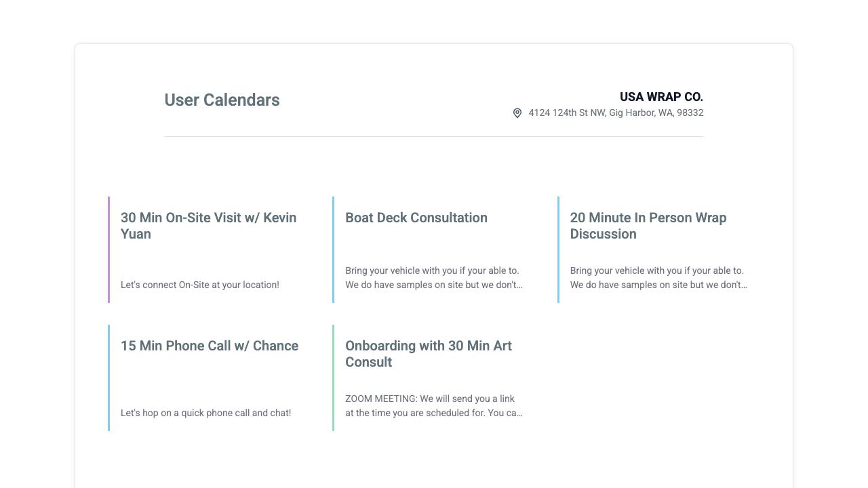868x488 pixels.
Task: Click "Let's connect On-Site at your location!" description
Action: coord(200,285)
